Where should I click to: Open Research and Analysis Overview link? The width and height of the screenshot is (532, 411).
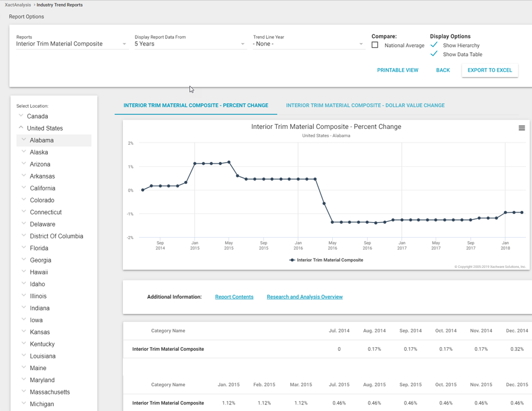click(304, 297)
